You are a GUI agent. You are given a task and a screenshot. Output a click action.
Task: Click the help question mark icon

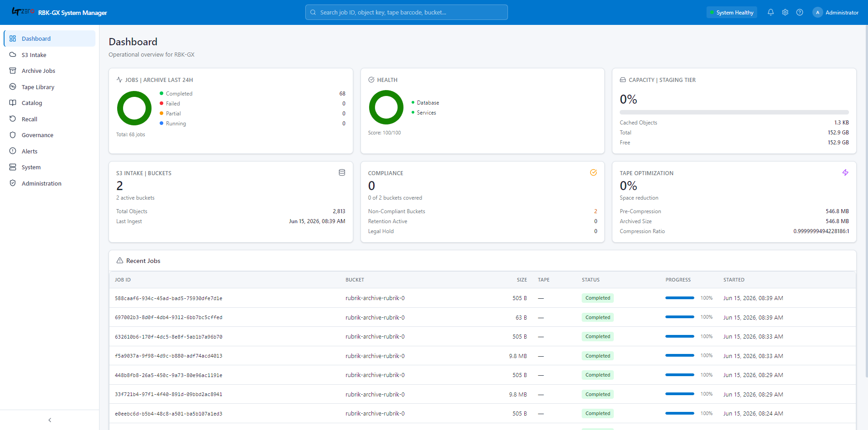pos(800,12)
